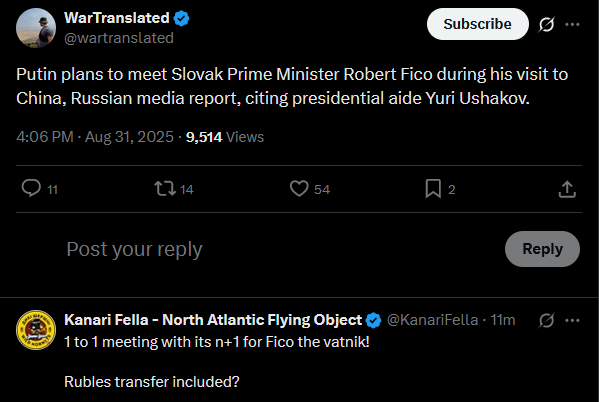Click the 4:06 PM Aug 31, 2025 timestamp
Viewport: 599px width, 402px height.
point(95,137)
